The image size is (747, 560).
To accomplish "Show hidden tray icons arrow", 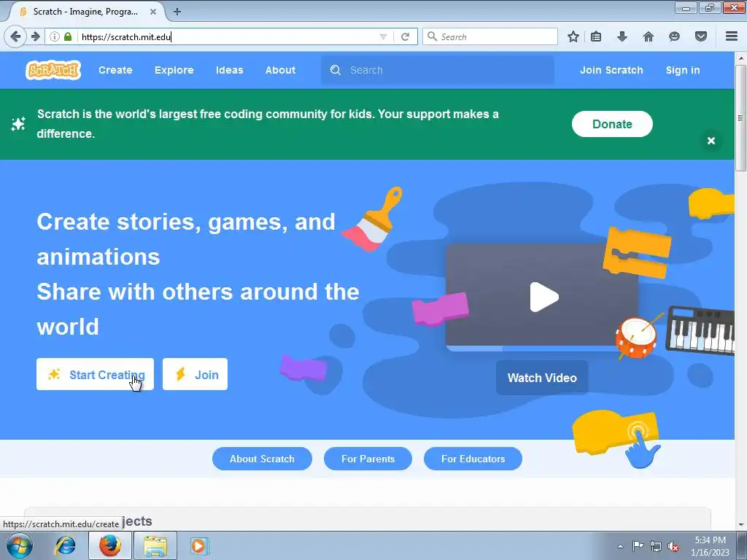I will [620, 546].
